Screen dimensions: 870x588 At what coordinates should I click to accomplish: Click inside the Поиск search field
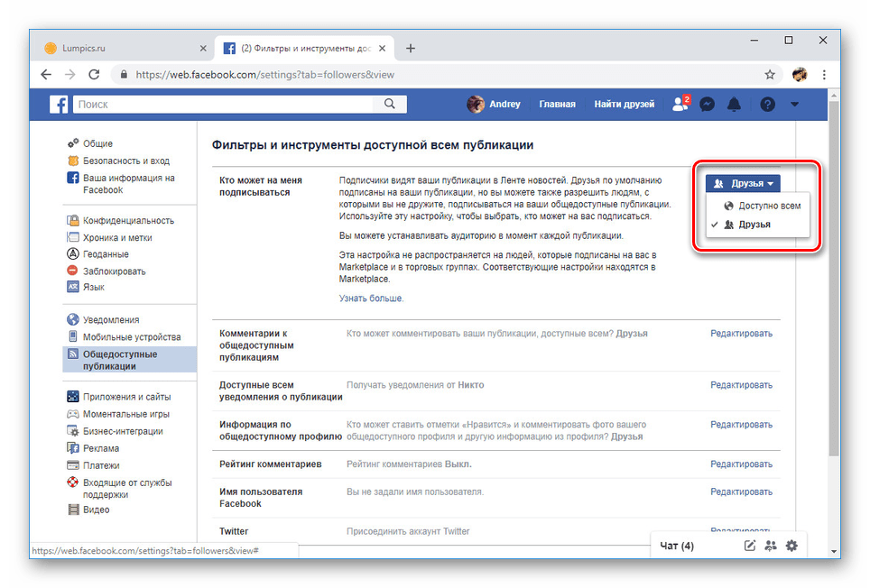pyautogui.click(x=226, y=104)
